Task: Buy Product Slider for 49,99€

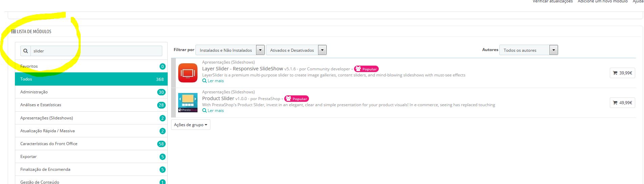Action: click(622, 102)
